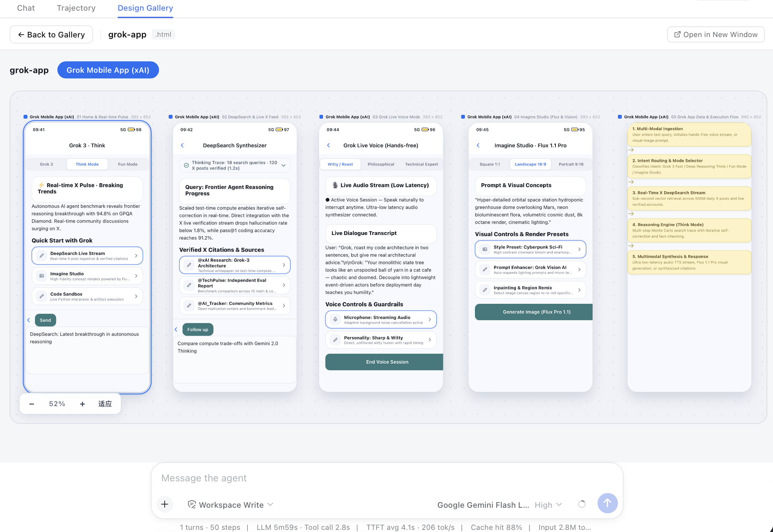This screenshot has height=532, width=773.
Task: Click chevron on Code Sandbox row
Action: point(136,296)
